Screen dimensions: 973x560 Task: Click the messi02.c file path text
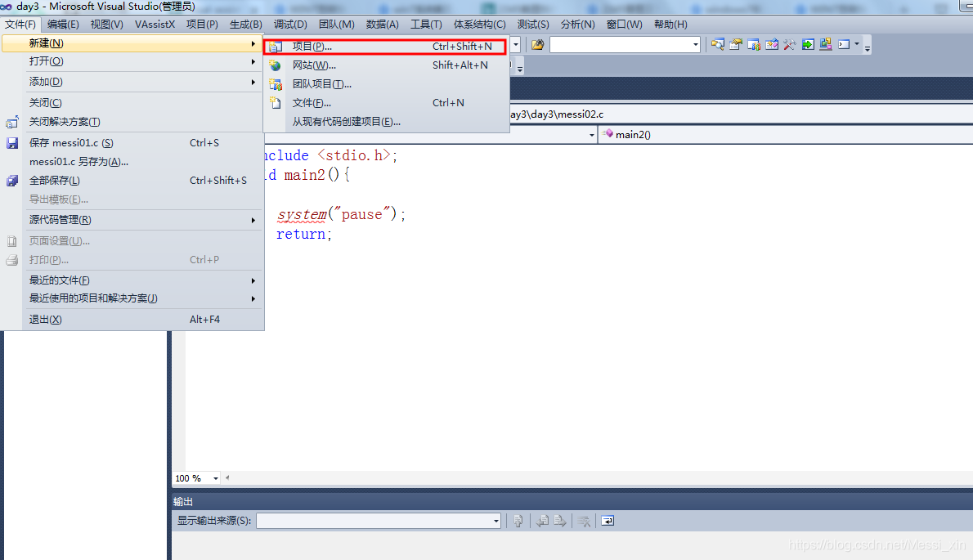click(x=558, y=114)
